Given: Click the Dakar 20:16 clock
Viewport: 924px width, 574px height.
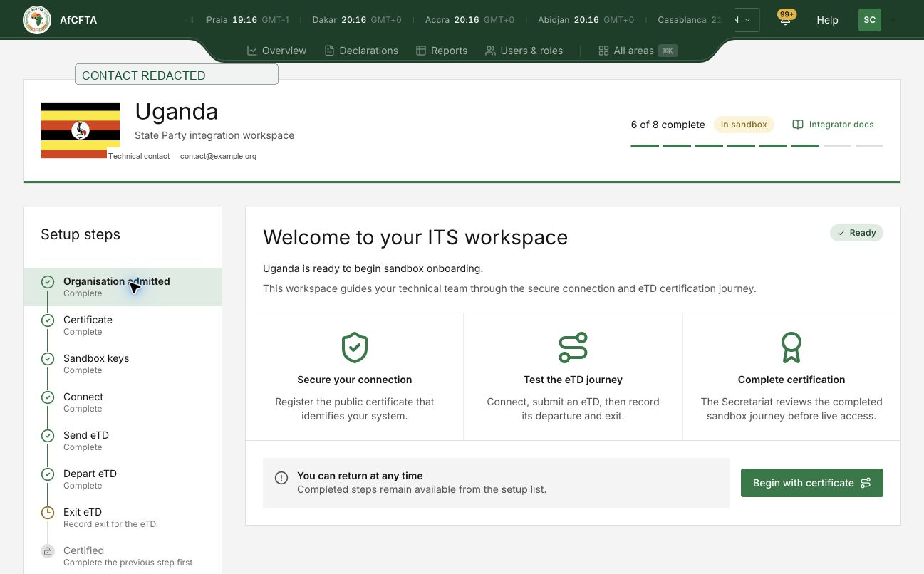Looking at the screenshot, I should [x=356, y=20].
